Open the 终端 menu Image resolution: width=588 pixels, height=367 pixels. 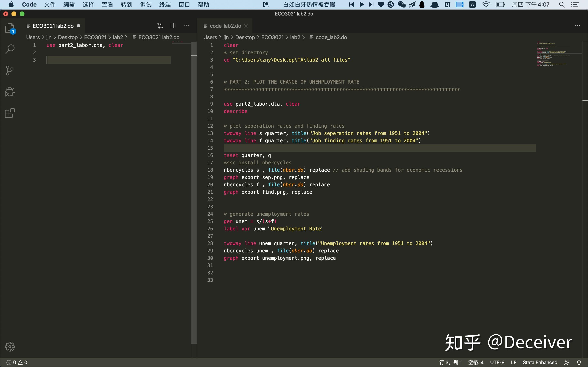tap(165, 4)
